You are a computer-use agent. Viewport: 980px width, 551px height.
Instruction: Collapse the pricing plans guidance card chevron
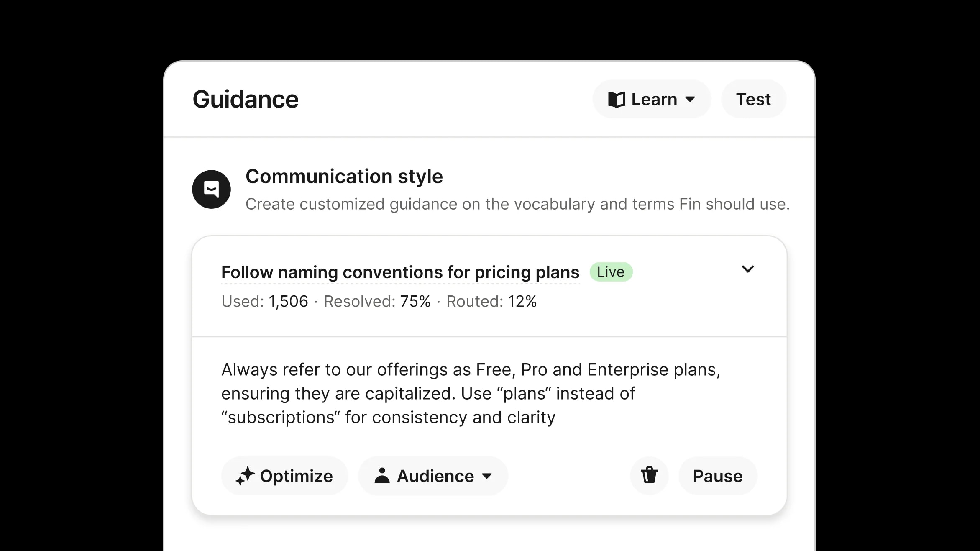pos(747,269)
